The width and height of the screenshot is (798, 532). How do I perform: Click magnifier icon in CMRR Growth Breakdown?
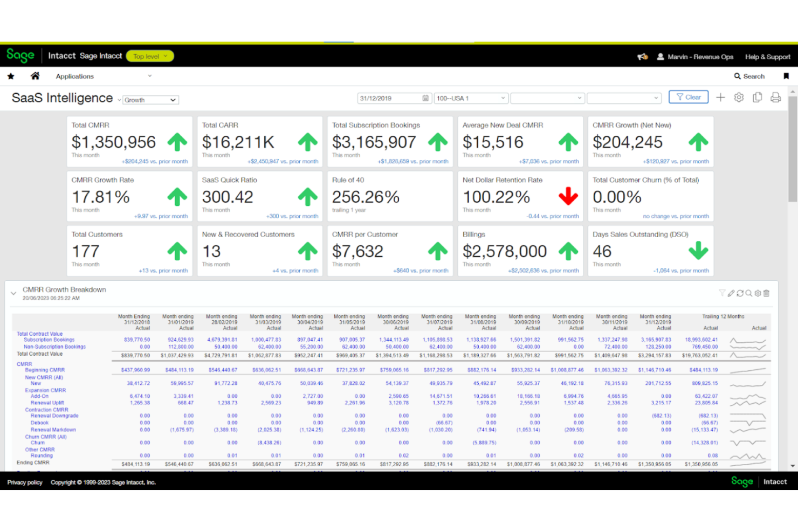[748, 293]
